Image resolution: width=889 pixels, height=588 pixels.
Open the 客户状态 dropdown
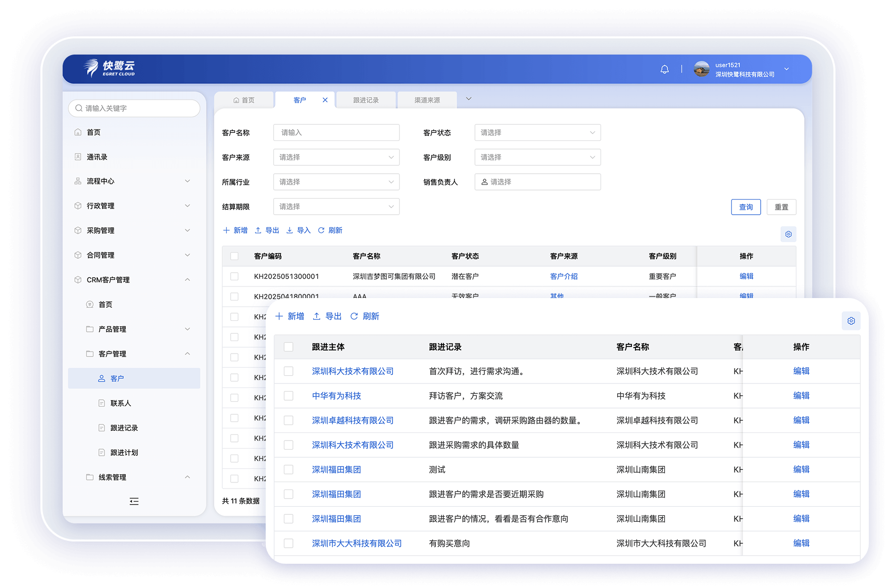(x=537, y=132)
